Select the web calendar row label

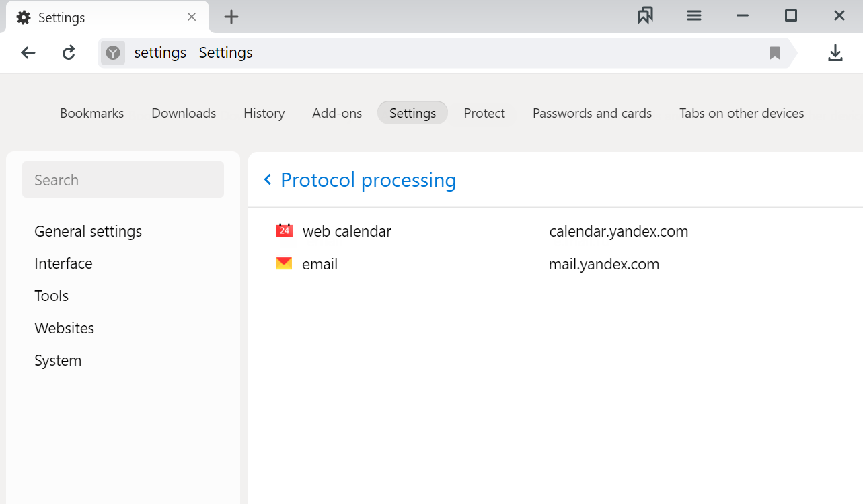coord(347,231)
